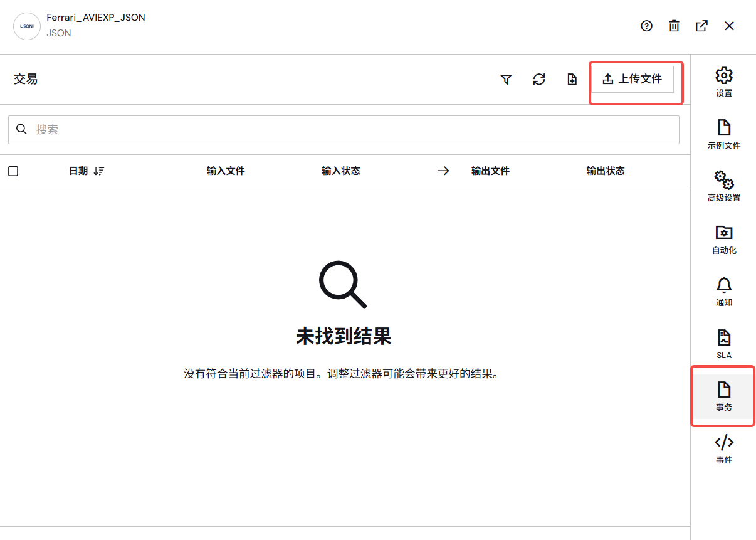Open in new window icon
This screenshot has width=756, height=540.
(701, 26)
